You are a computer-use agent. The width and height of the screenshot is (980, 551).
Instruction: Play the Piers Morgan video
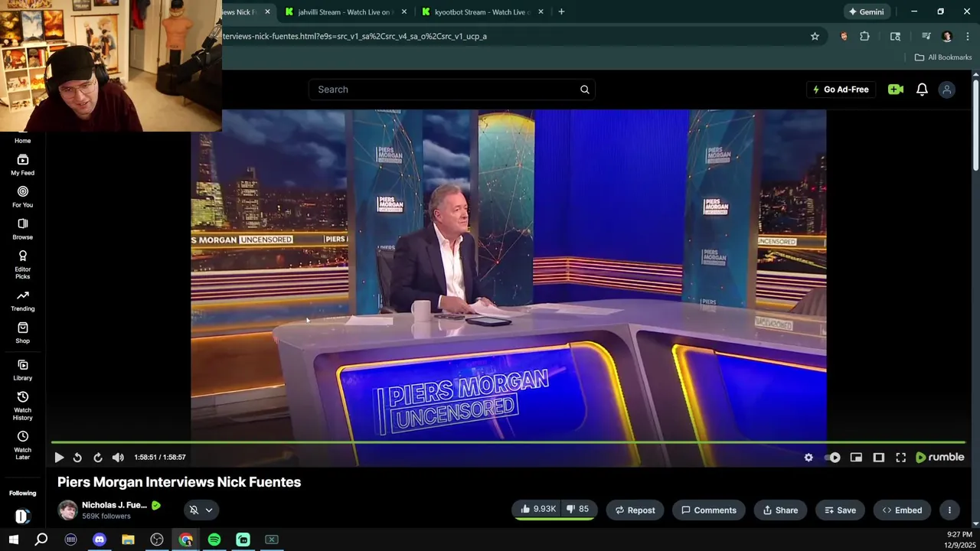point(59,458)
